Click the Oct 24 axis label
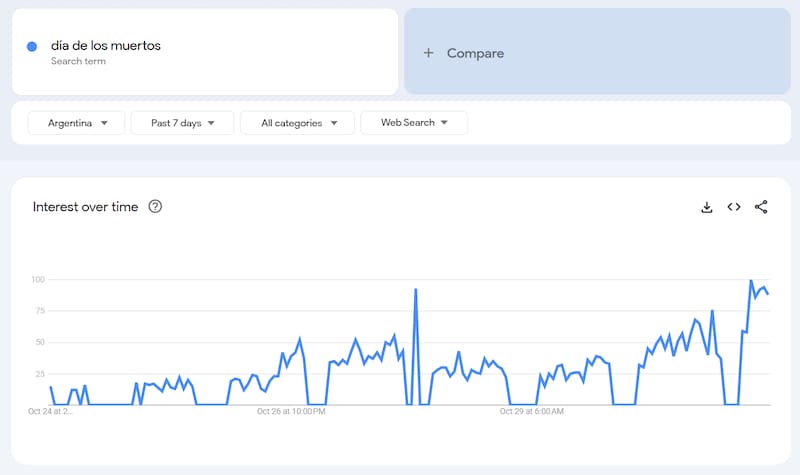Viewport: 800px width, 475px height. (50, 411)
